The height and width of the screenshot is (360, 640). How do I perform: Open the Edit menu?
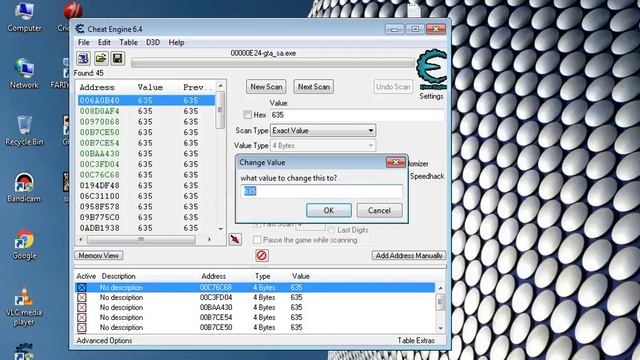[x=104, y=42]
